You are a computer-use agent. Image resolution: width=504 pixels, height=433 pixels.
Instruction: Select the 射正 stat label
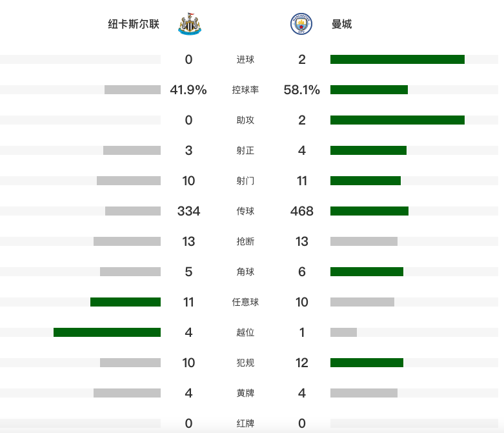(245, 150)
